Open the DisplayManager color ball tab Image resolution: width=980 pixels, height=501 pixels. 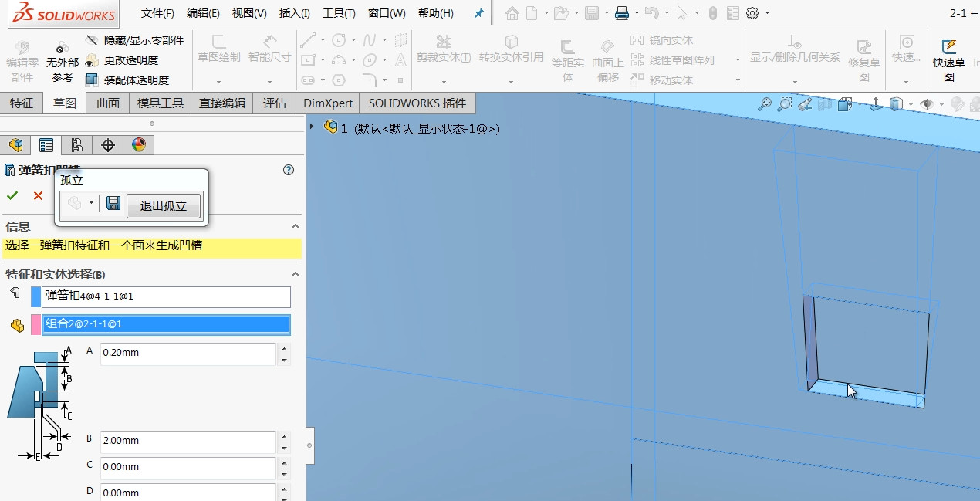coord(139,145)
